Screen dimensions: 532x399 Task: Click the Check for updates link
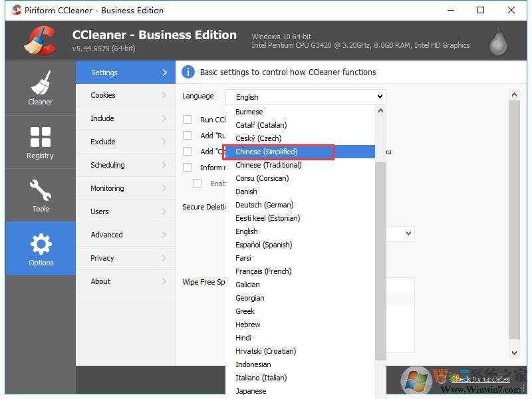[481, 379]
